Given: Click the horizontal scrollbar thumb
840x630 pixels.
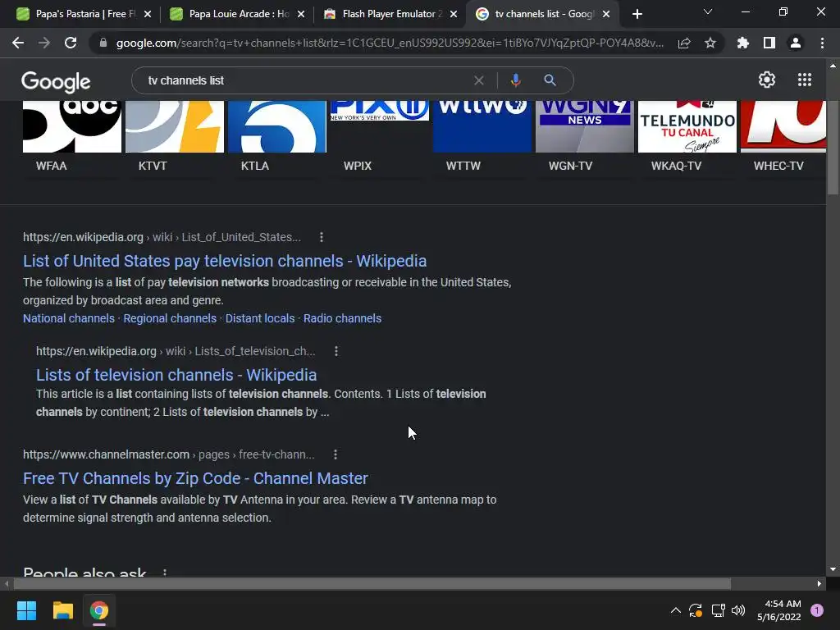Looking at the screenshot, I should point(372,583).
